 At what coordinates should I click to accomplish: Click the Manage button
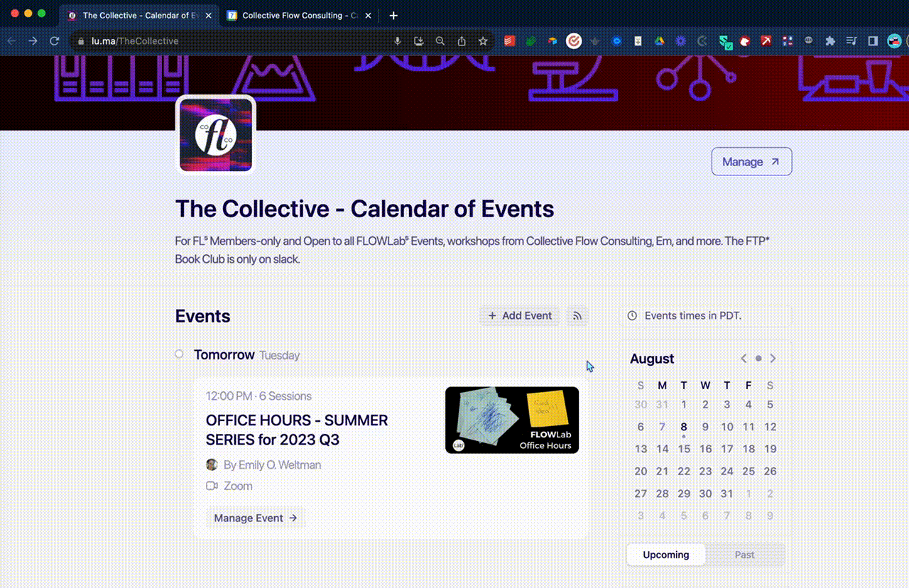tap(751, 162)
